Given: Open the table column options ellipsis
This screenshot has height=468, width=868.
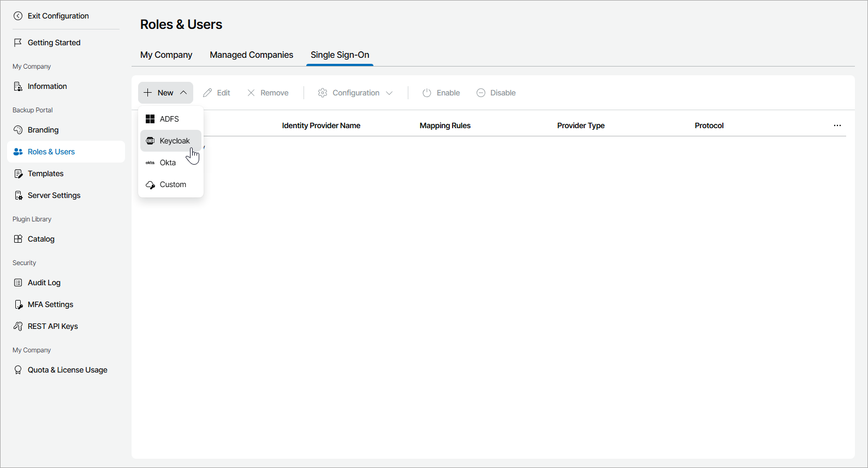Looking at the screenshot, I should click(837, 125).
